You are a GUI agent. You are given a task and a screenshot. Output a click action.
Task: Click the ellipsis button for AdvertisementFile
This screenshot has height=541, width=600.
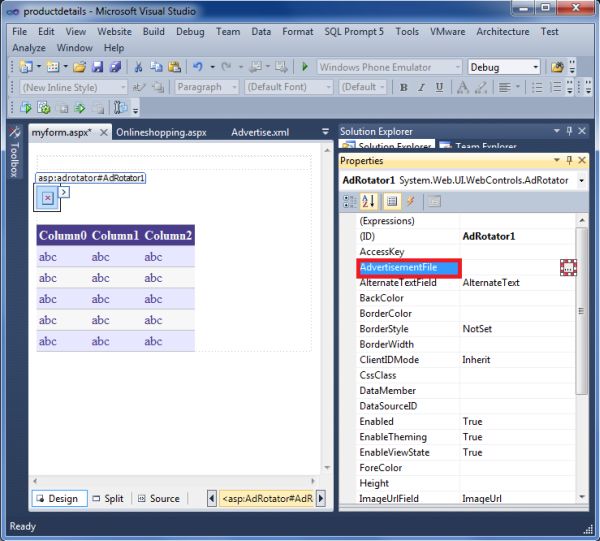click(x=568, y=267)
